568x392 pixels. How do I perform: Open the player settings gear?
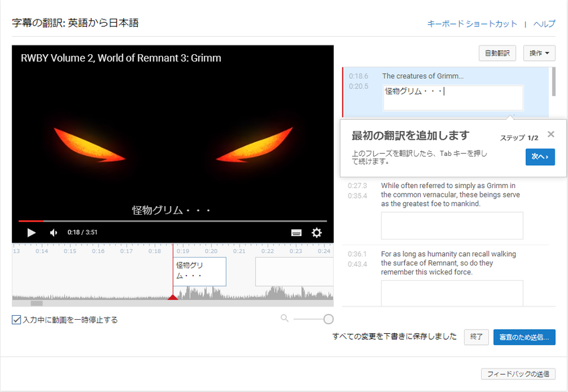316,233
